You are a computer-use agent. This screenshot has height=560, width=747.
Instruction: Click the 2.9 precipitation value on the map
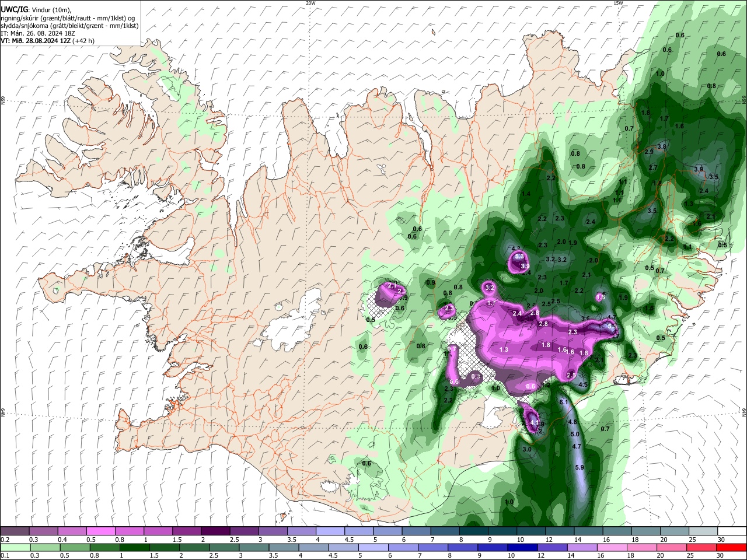649,152
